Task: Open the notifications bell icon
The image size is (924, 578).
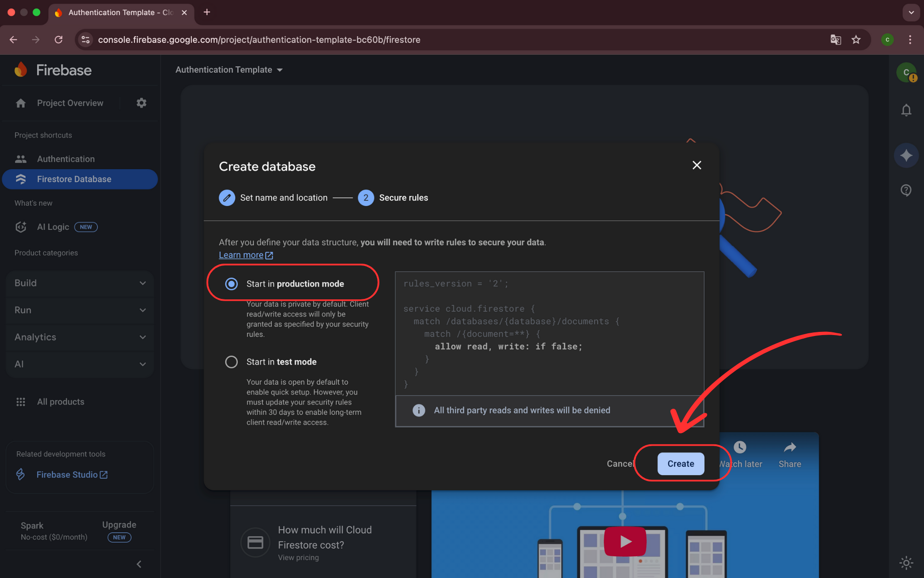Action: pyautogui.click(x=906, y=110)
